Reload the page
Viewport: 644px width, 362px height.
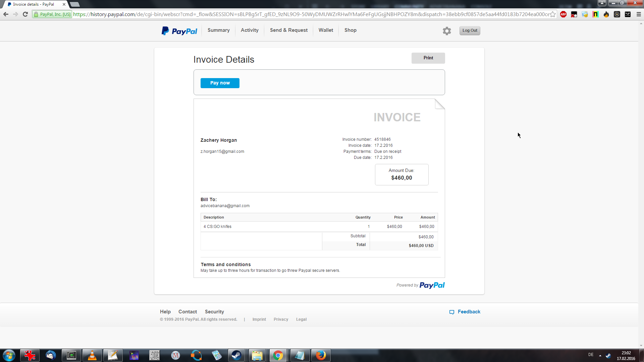25,14
